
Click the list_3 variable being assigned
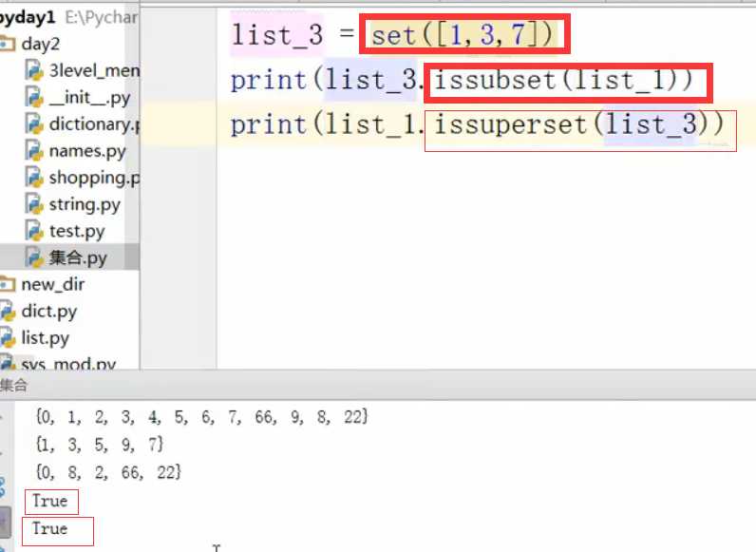click(276, 35)
